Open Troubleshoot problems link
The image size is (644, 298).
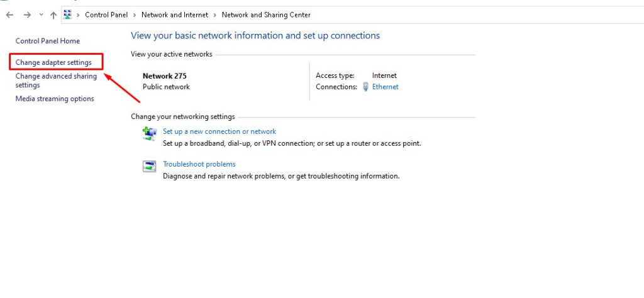199,164
